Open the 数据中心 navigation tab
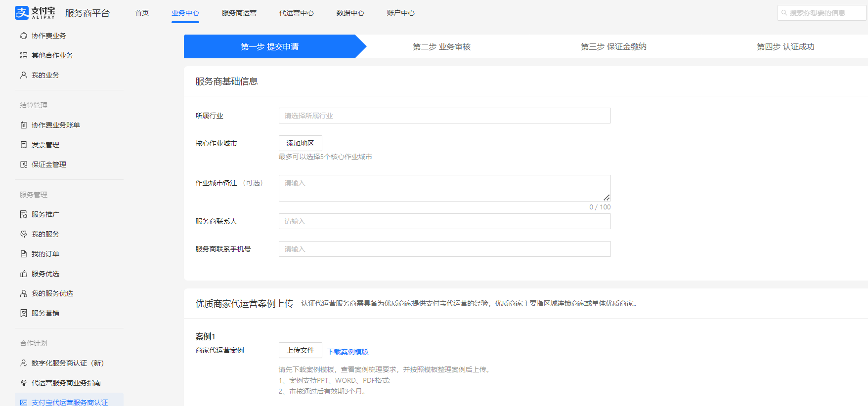The height and width of the screenshot is (406, 868). (x=350, y=13)
